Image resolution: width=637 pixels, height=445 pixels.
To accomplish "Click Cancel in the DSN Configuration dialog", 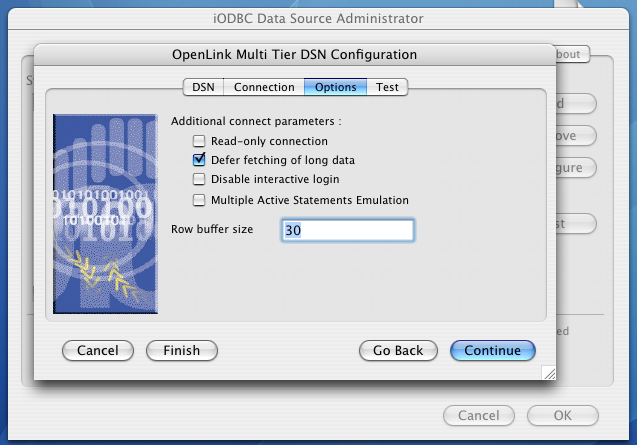I will pyautogui.click(x=98, y=350).
